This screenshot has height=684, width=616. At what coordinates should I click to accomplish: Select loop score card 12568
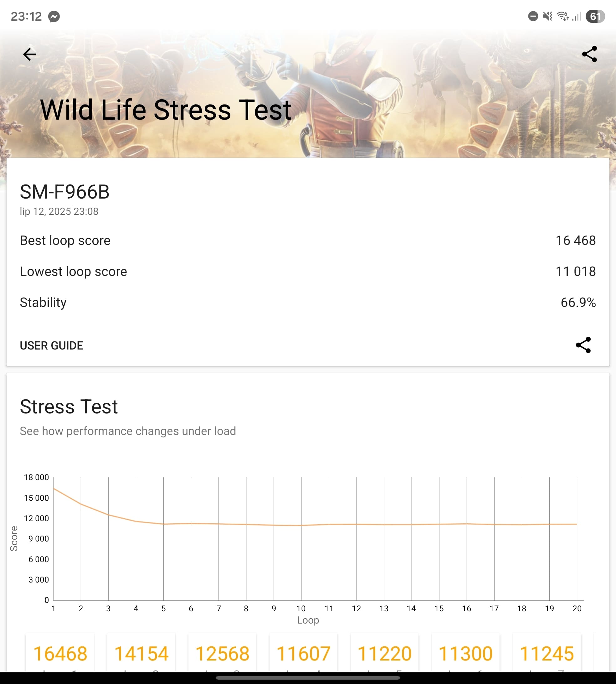click(x=222, y=652)
